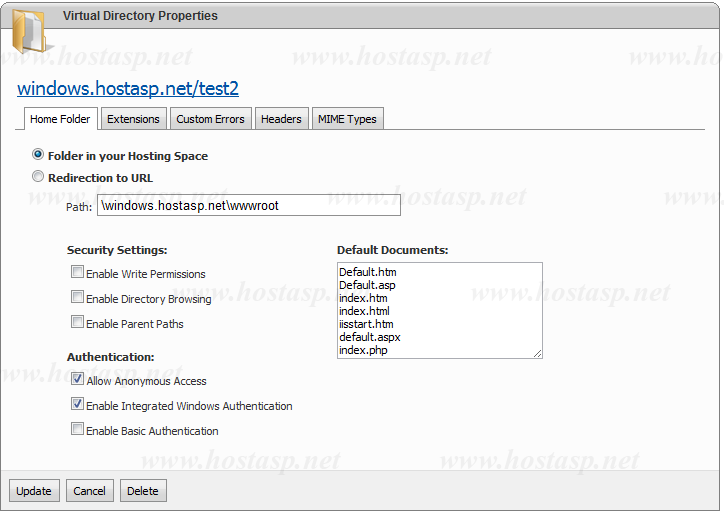The image size is (724, 513).
Task: Enable Write Permissions checkbox
Action: 77,272
